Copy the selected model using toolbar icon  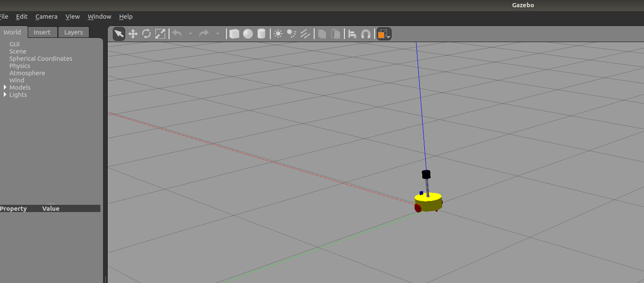322,34
